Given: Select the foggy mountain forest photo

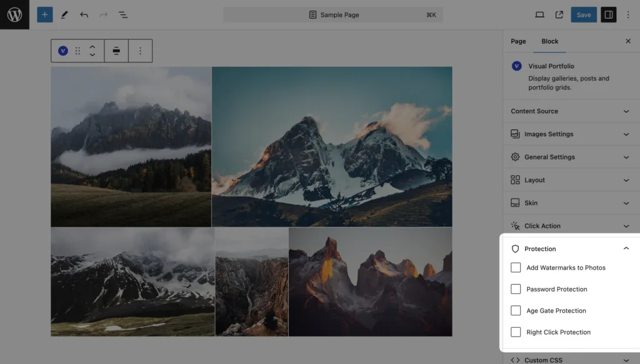Looking at the screenshot, I should pos(131,147).
